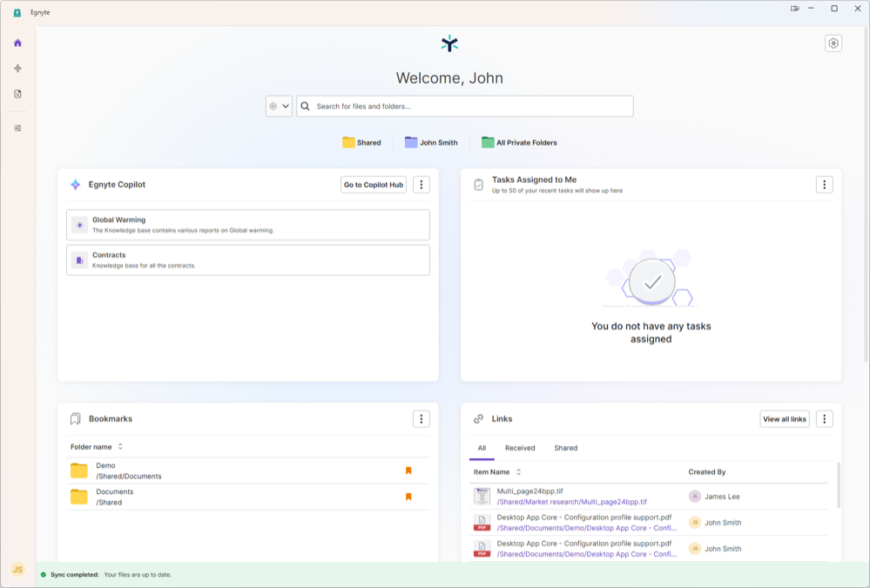The height and width of the screenshot is (588, 870).
Task: Open the Tasks Assigned to Me options menu
Action: [x=824, y=184]
